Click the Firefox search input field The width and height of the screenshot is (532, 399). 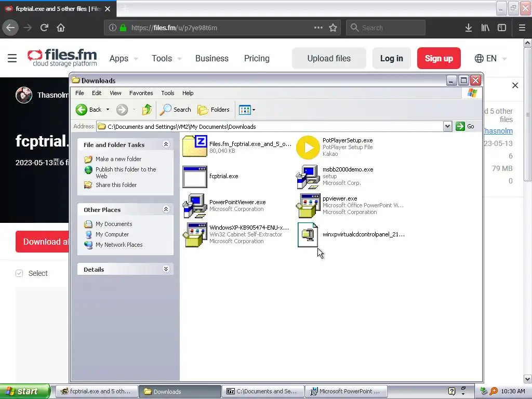click(385, 28)
